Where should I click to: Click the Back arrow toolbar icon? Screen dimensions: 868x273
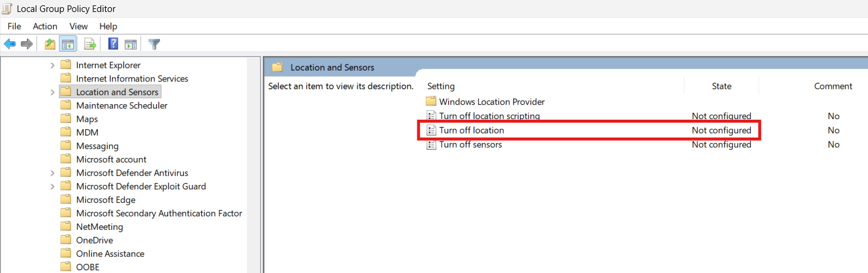10,44
